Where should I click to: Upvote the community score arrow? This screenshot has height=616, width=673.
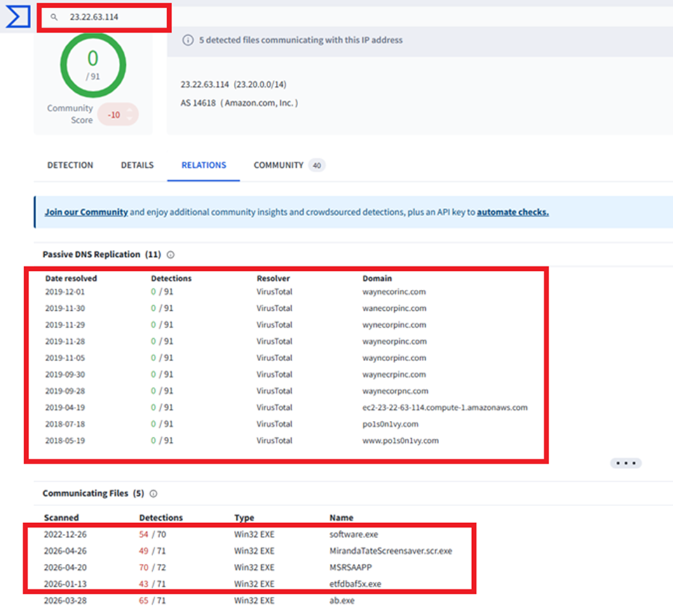[130, 111]
